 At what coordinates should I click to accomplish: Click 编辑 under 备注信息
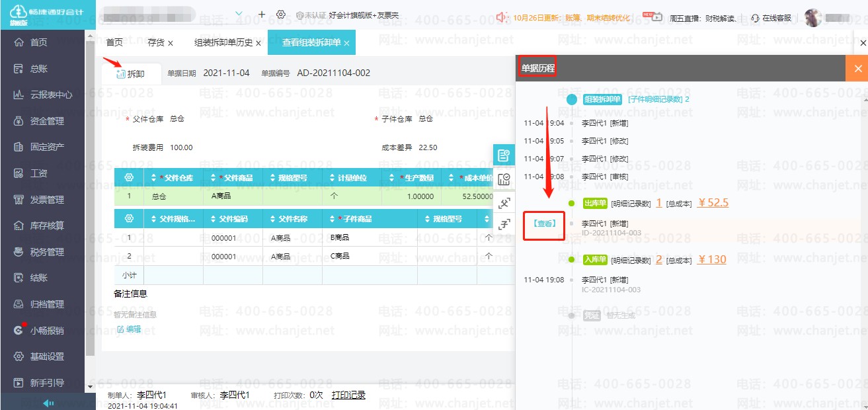tap(129, 329)
